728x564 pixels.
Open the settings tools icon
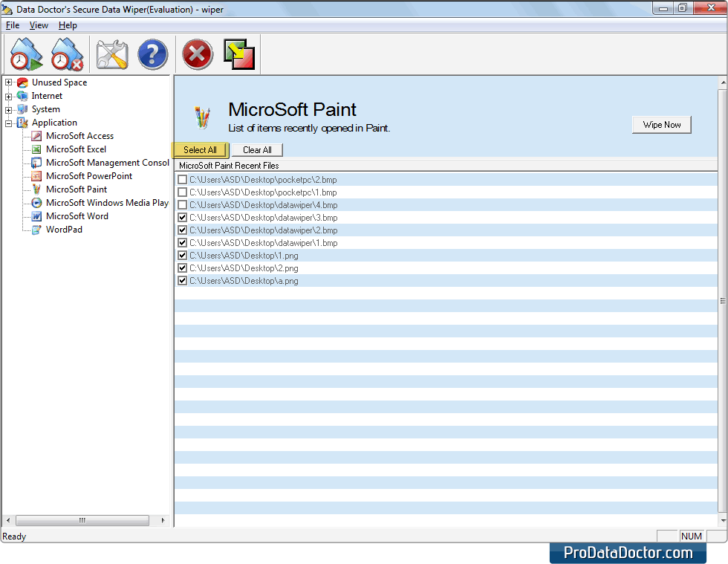112,54
